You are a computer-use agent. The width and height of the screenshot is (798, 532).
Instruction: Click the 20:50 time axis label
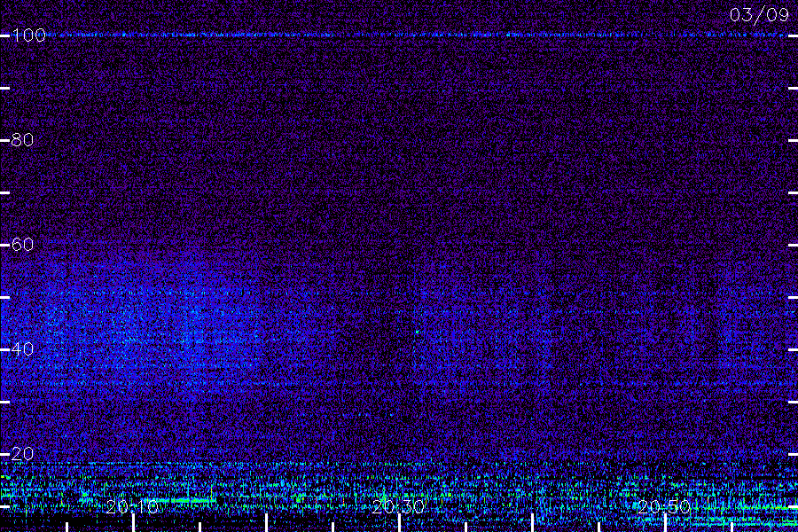tap(663, 506)
